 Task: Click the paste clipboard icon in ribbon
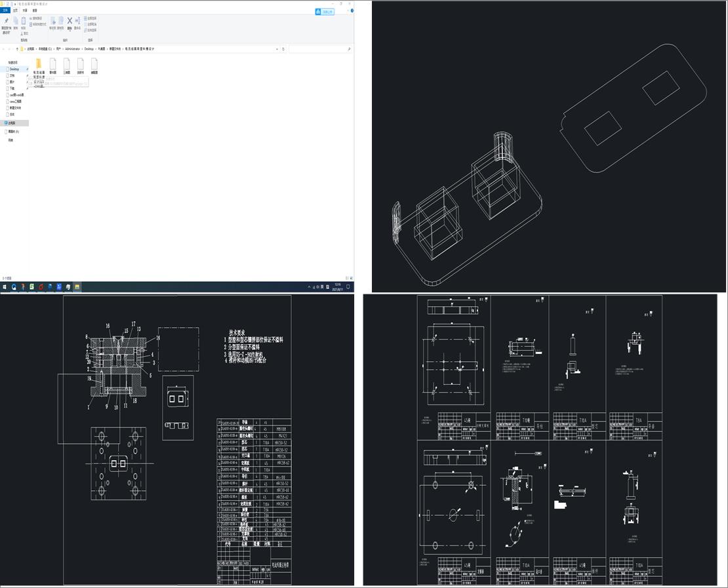tap(24, 21)
